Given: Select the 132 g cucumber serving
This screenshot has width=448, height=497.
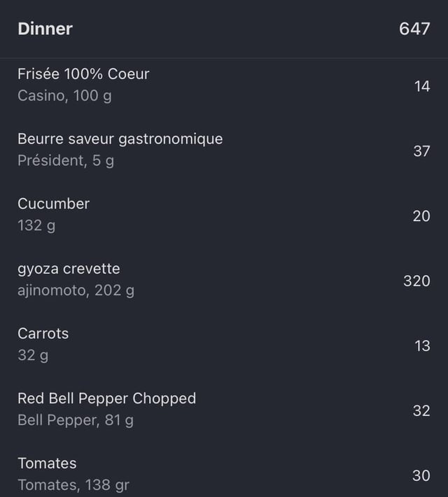Looking at the screenshot, I should [36, 225].
